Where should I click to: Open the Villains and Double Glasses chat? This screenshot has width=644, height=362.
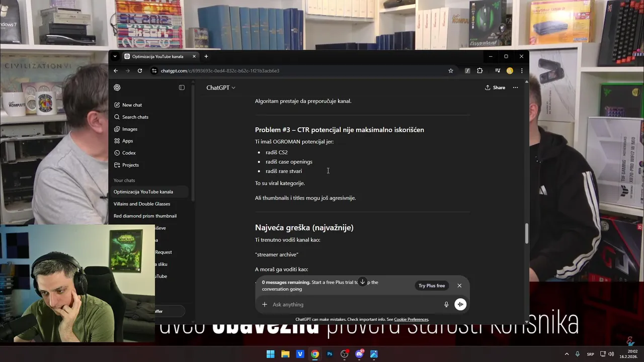149,204
